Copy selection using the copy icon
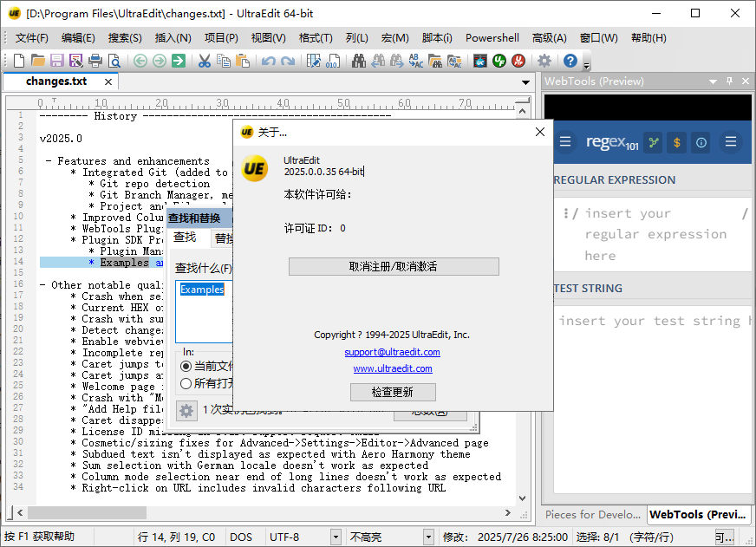The height and width of the screenshot is (547, 756). 223,61
